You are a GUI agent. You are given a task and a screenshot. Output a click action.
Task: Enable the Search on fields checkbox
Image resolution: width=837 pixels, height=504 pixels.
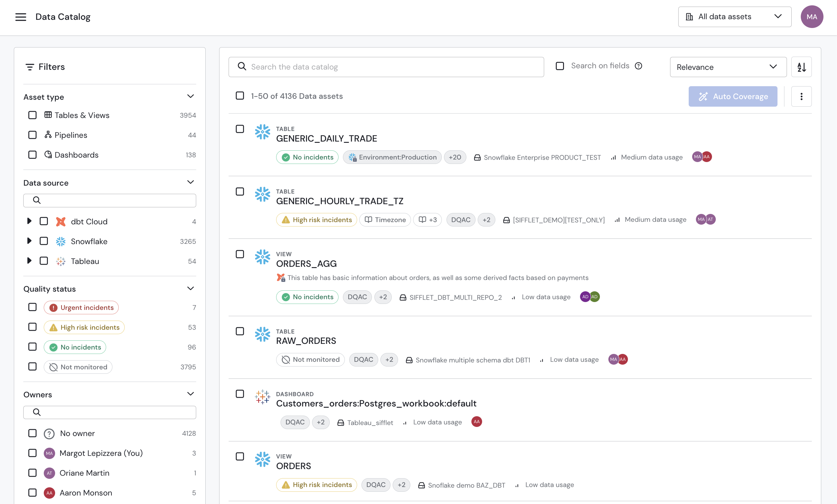pyautogui.click(x=560, y=66)
